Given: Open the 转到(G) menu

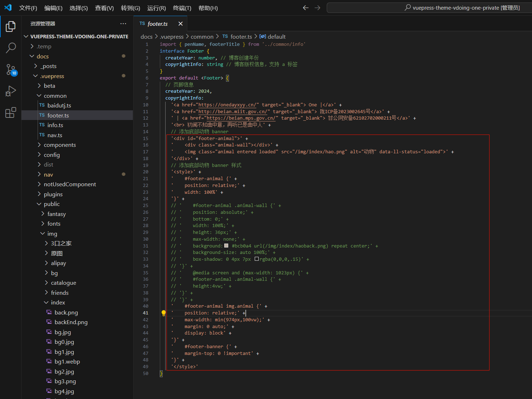Looking at the screenshot, I should click(x=130, y=8).
